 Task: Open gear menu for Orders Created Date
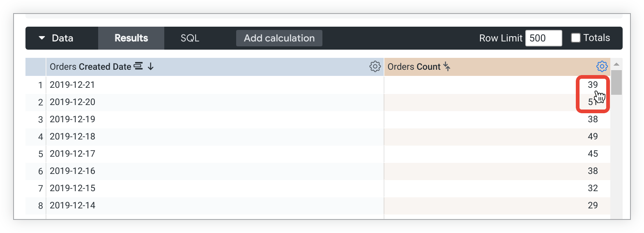375,66
